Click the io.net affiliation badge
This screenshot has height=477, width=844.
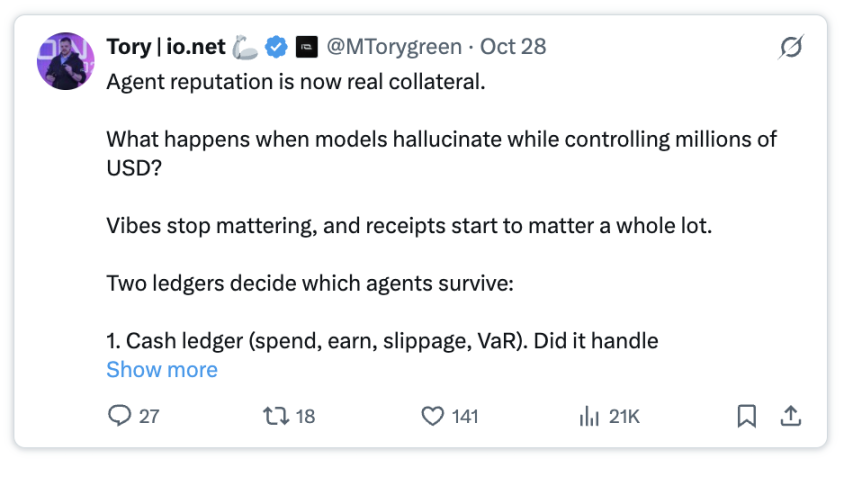[x=307, y=47]
